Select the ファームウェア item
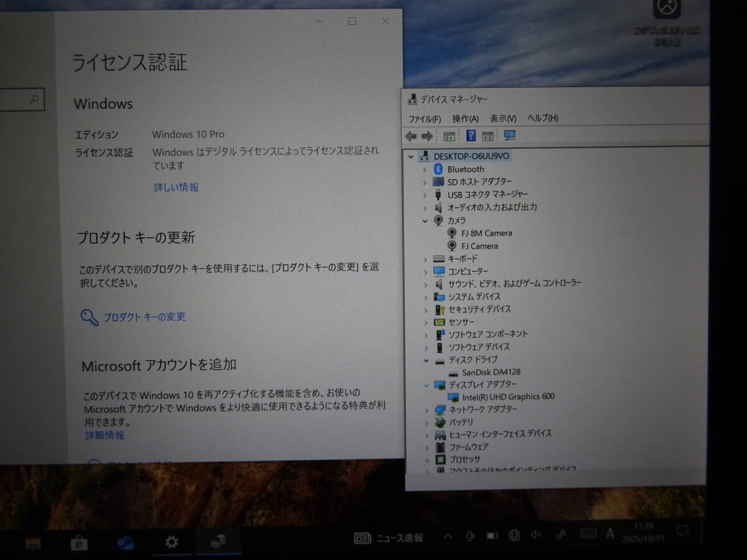The height and width of the screenshot is (560, 747). 469,447
